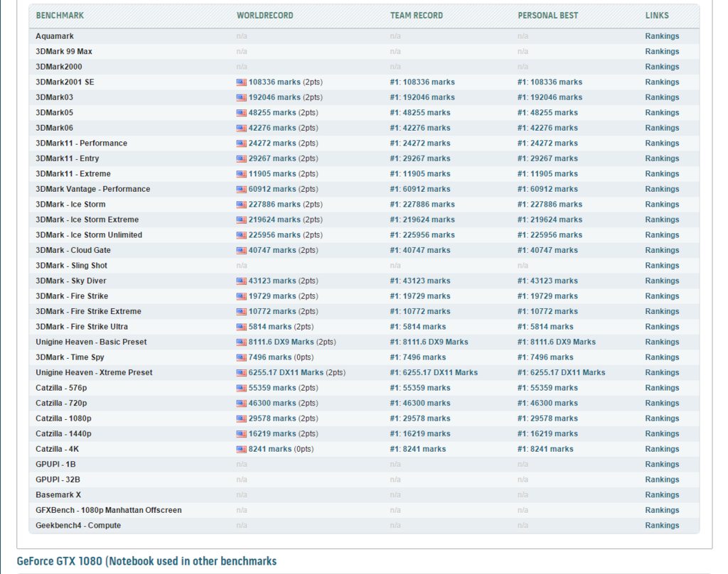Open the 48255 marks world record score
This screenshot has height=574, width=728.
272,113
